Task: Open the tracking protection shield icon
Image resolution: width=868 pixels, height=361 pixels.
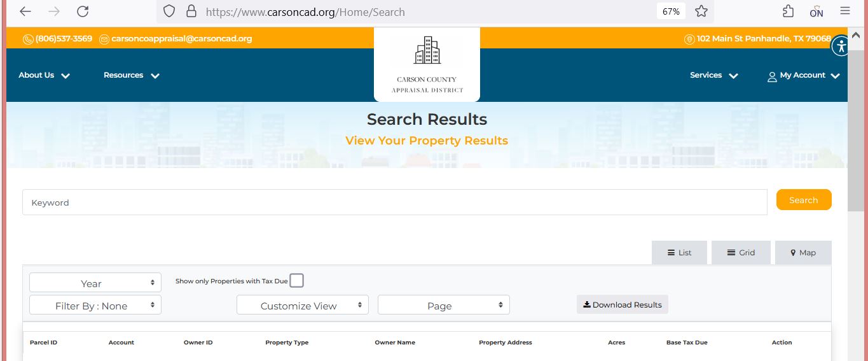Action: tap(169, 11)
